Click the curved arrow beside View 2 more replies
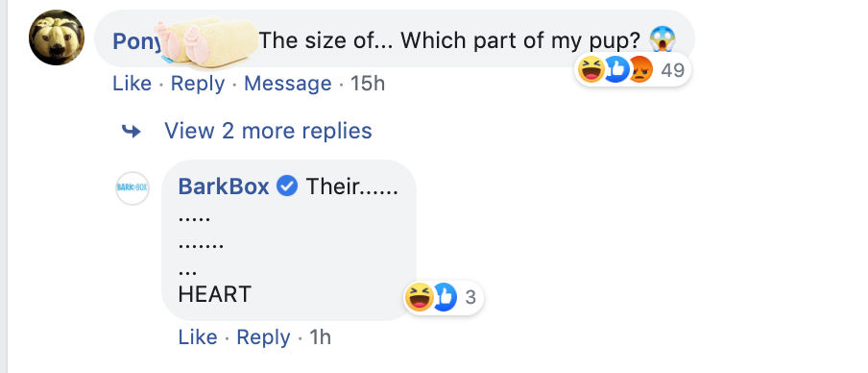868x373 pixels. click(x=132, y=132)
